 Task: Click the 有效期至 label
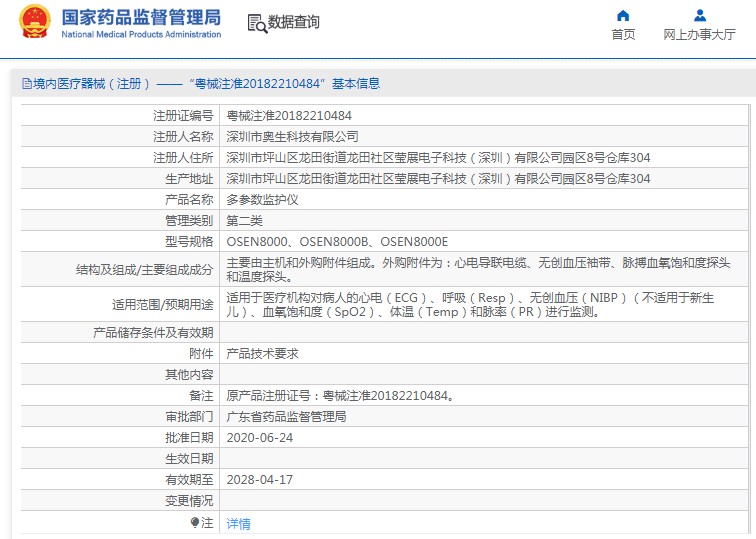(189, 480)
